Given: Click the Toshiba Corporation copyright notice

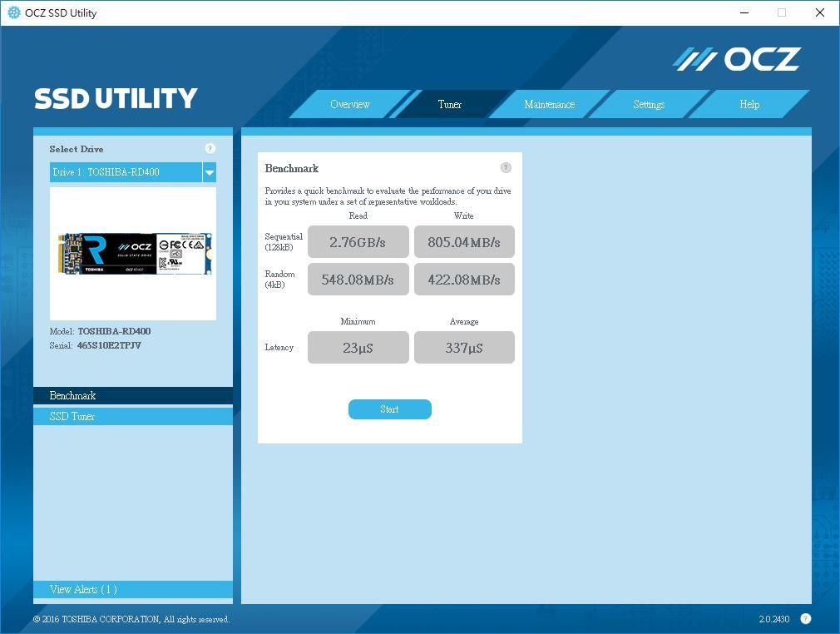Looking at the screenshot, I should pyautogui.click(x=131, y=619).
